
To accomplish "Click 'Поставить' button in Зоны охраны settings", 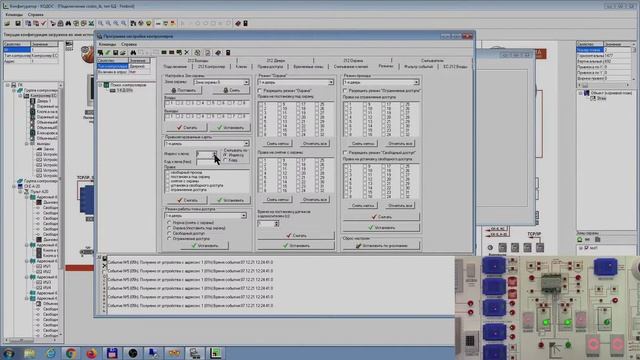I will (183, 90).
